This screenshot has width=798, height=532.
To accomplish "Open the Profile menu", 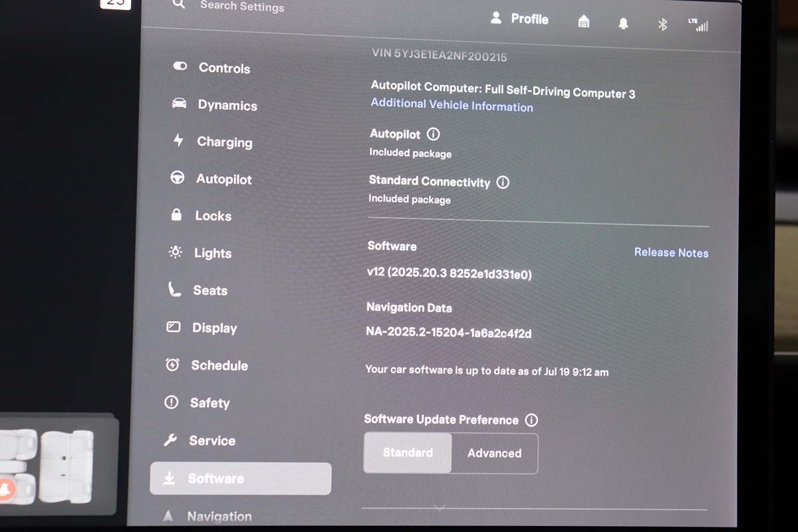I will pyautogui.click(x=519, y=19).
